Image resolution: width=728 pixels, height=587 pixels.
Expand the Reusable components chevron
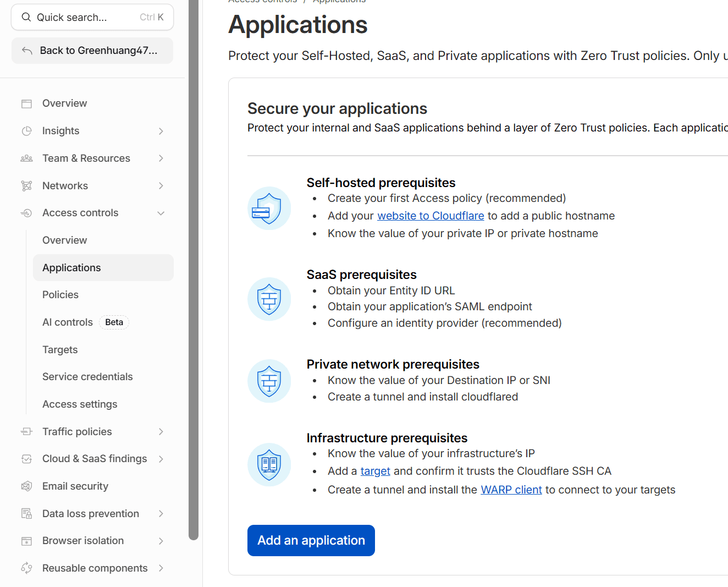click(x=161, y=568)
